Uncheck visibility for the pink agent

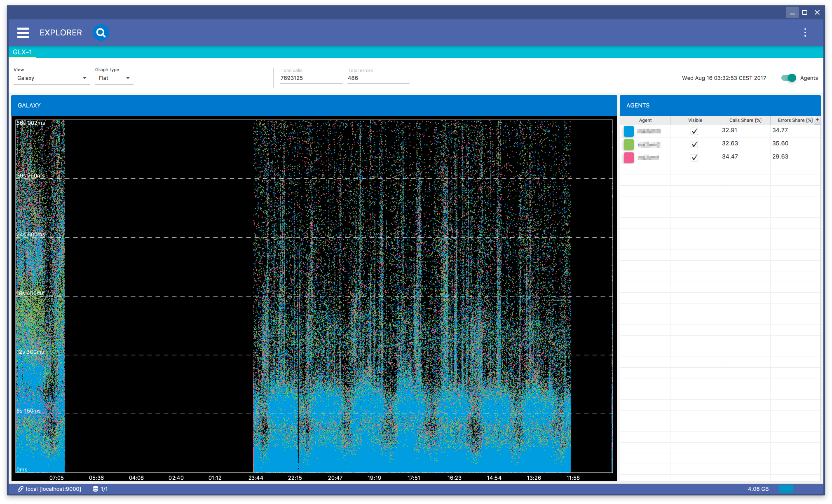coord(694,158)
